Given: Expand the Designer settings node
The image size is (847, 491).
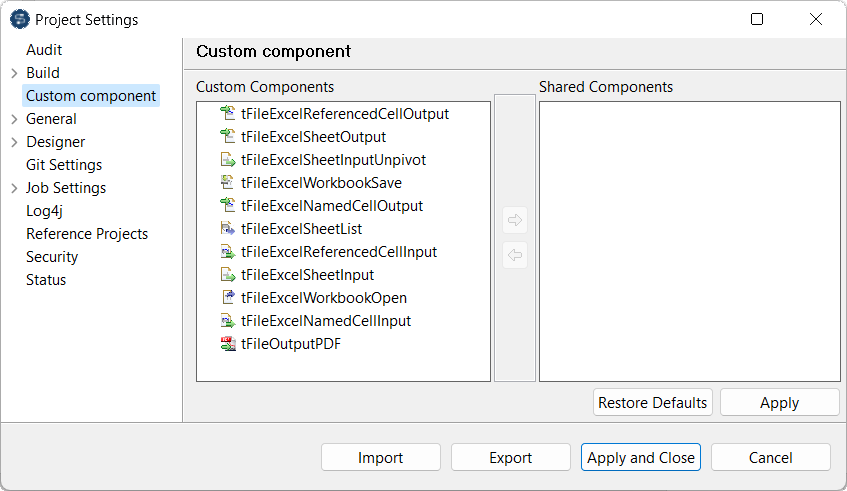Looking at the screenshot, I should coord(14,142).
